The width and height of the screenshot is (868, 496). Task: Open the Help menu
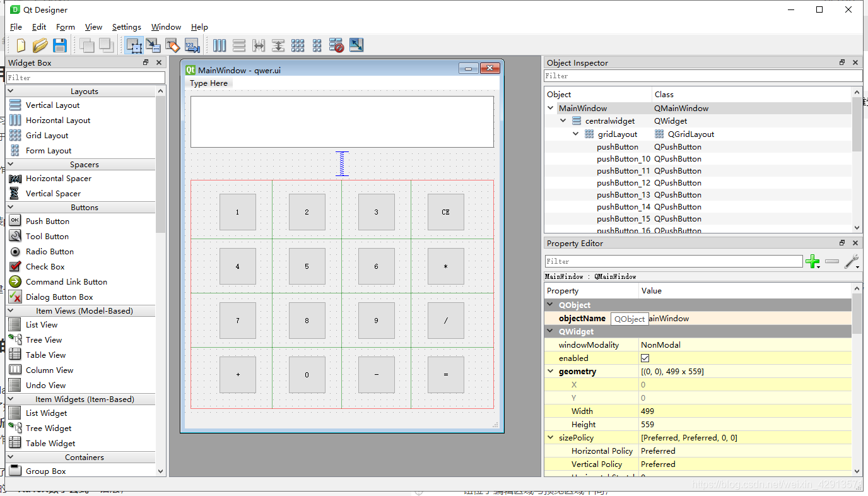(199, 27)
